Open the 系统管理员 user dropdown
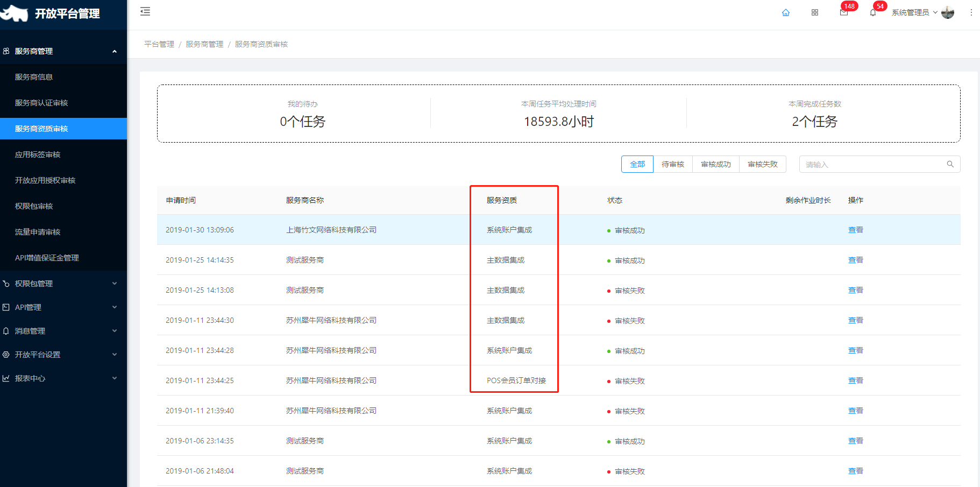This screenshot has height=487, width=980. tap(914, 12)
